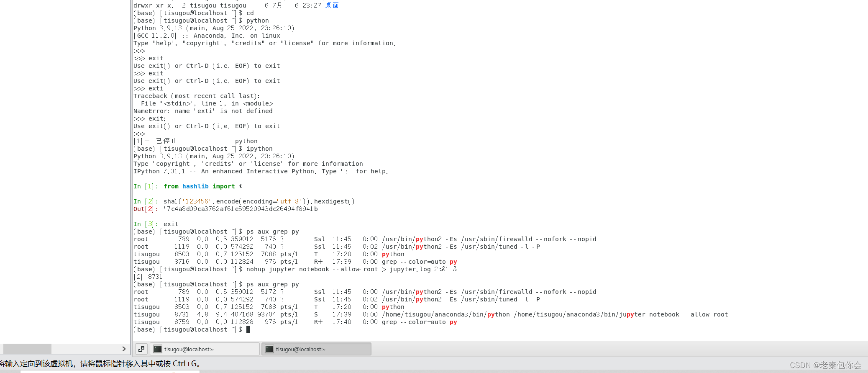The width and height of the screenshot is (868, 373).
Task: Click the VM input hint mentioning Ctrl+G
Action: click(x=100, y=364)
